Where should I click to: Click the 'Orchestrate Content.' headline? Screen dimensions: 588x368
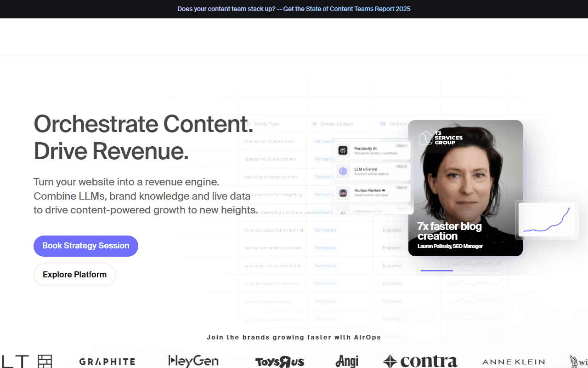coord(143,124)
